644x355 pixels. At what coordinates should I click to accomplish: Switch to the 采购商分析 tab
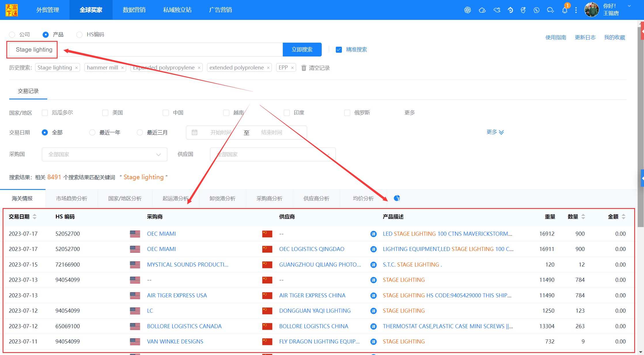click(270, 199)
